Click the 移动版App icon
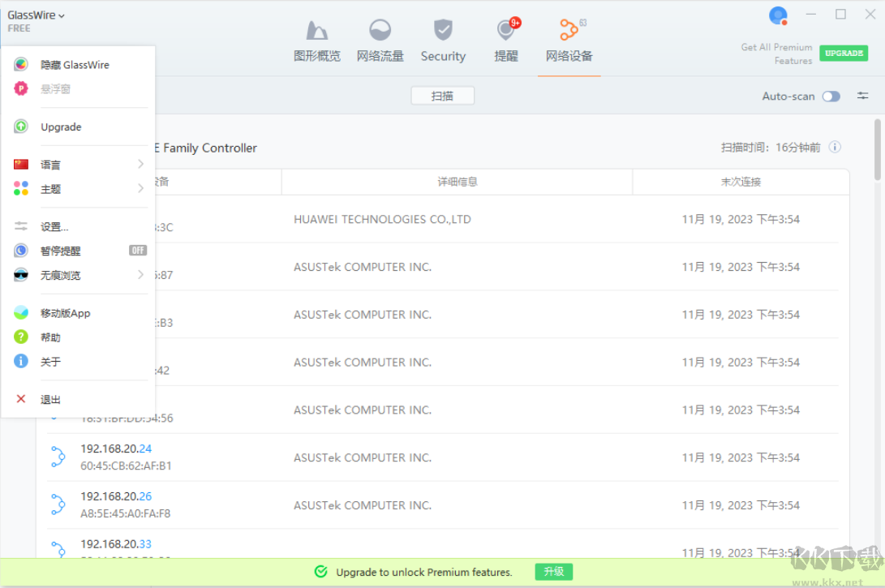 coord(21,312)
